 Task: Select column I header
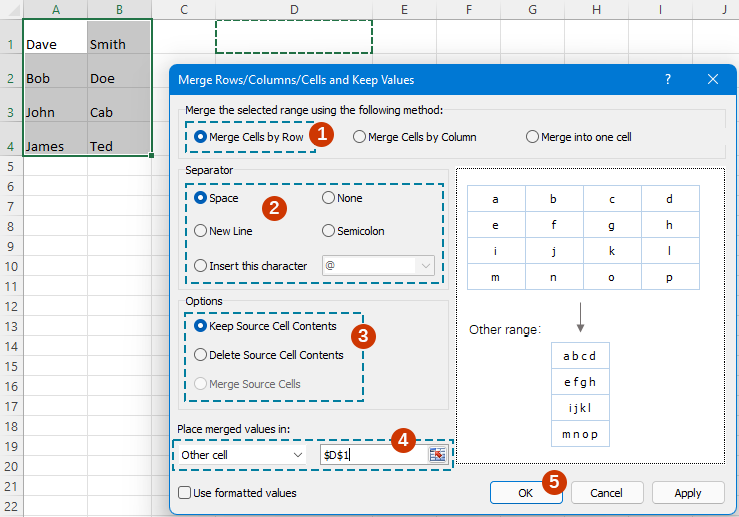tap(660, 9)
